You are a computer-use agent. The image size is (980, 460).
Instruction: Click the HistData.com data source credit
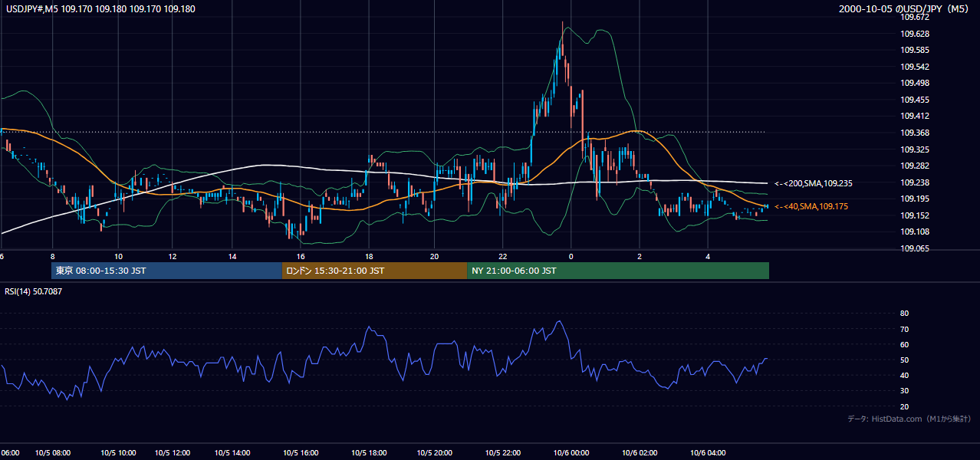click(909, 419)
